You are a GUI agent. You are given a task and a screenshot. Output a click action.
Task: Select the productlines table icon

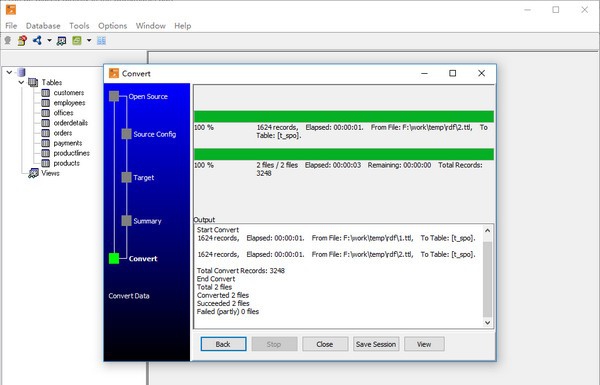coord(46,153)
